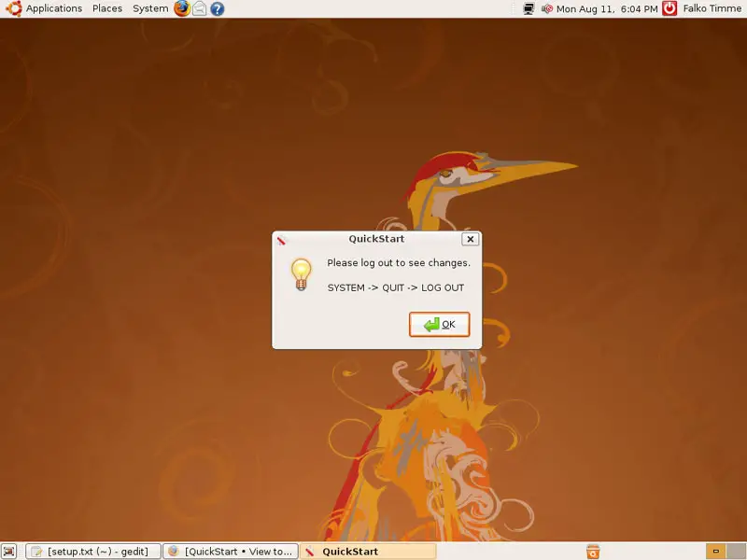Launch Firefox from the top panel

(181, 8)
